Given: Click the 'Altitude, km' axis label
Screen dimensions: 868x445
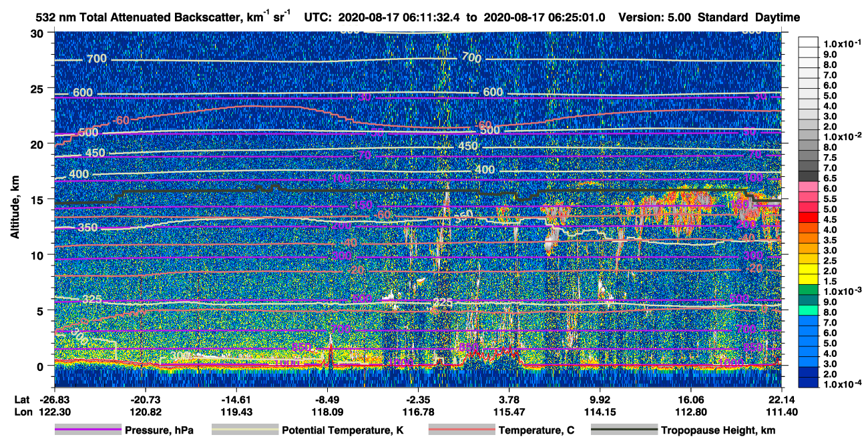Looking at the screenshot, I should click(x=15, y=208).
